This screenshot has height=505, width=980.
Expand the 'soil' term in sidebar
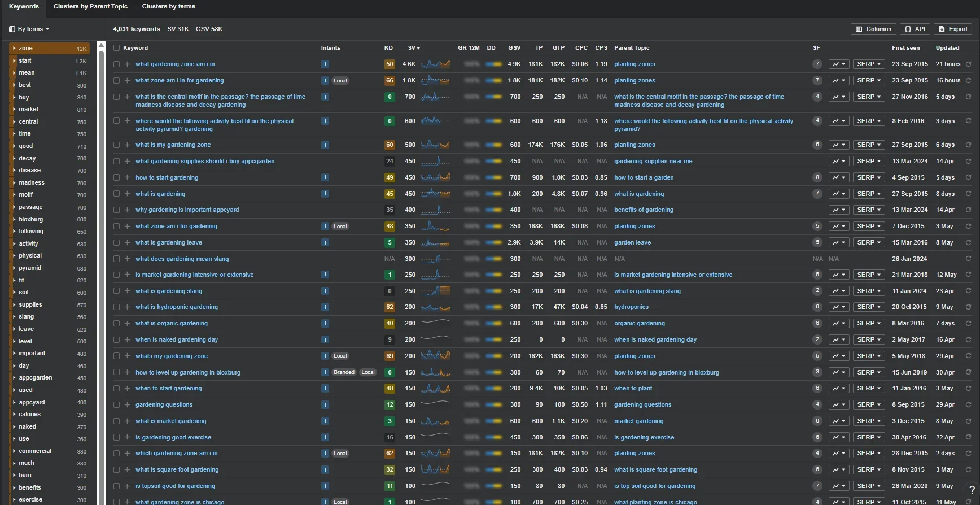click(14, 293)
